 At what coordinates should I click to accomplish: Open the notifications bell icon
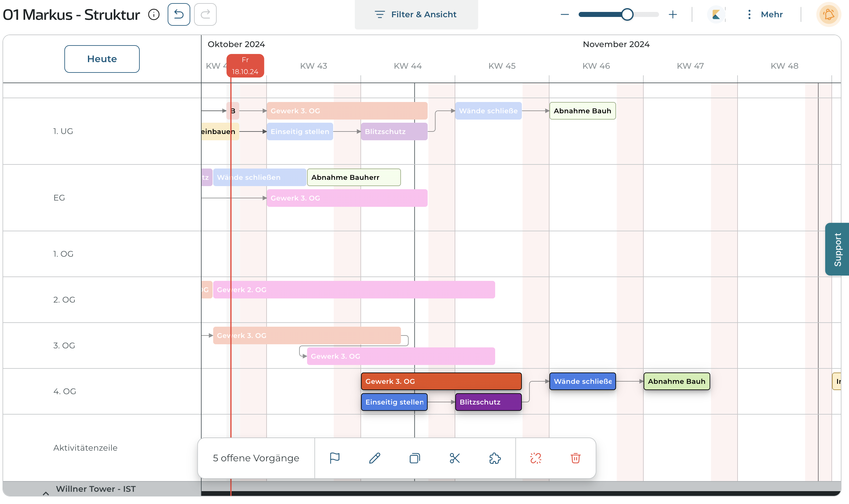[x=829, y=15]
